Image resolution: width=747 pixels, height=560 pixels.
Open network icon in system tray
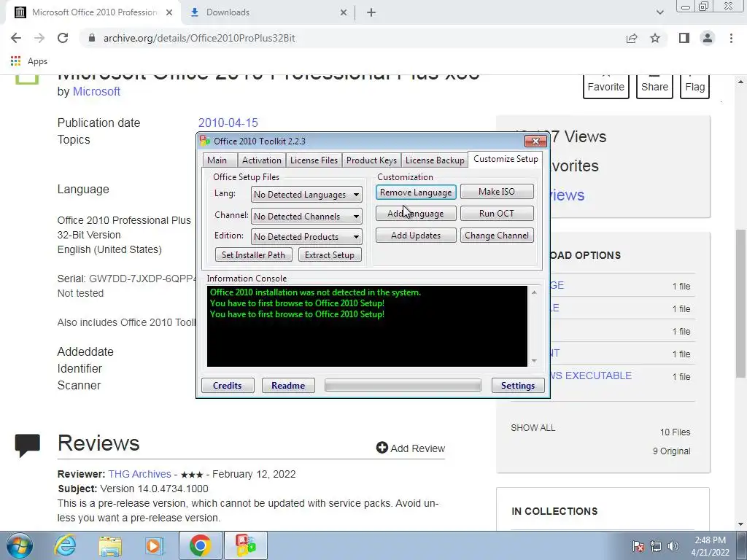point(656,546)
